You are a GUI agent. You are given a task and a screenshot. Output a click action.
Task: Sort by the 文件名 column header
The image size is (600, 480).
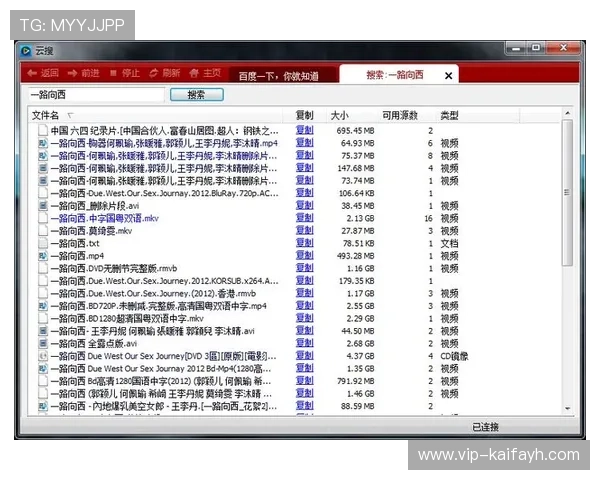coord(46,116)
